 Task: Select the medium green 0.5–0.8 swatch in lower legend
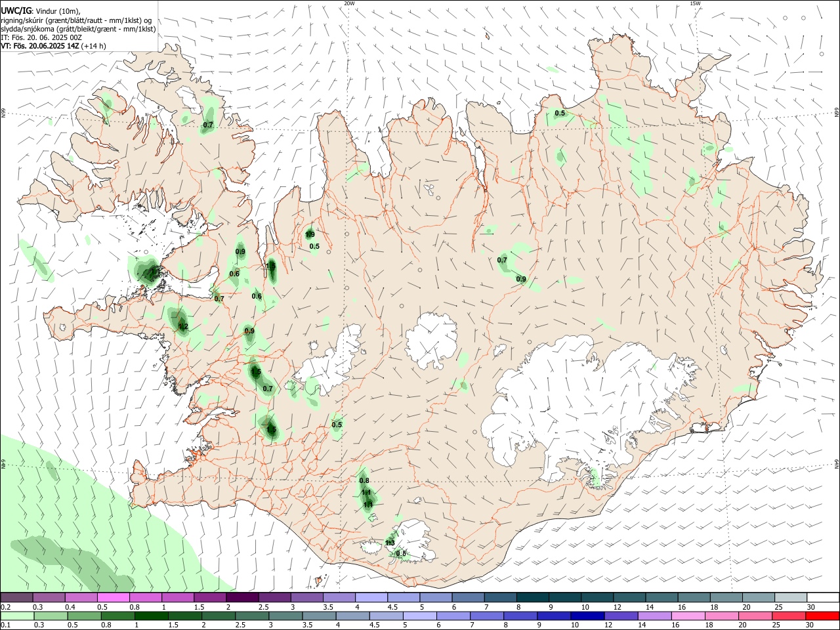point(84,616)
